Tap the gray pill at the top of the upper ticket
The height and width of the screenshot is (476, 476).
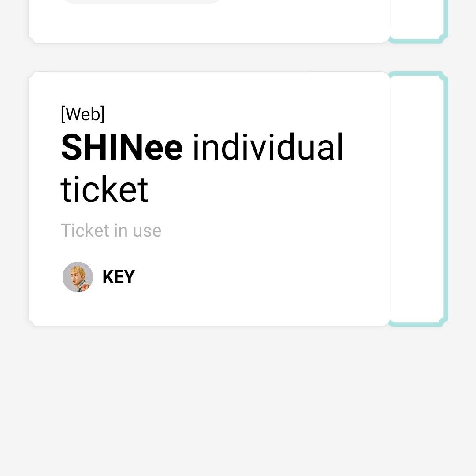tap(143, 1)
